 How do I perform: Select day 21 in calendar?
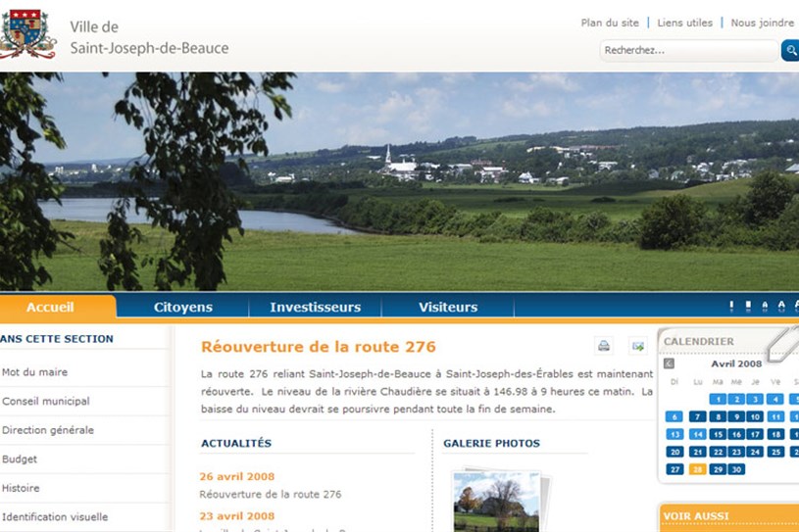pos(698,452)
